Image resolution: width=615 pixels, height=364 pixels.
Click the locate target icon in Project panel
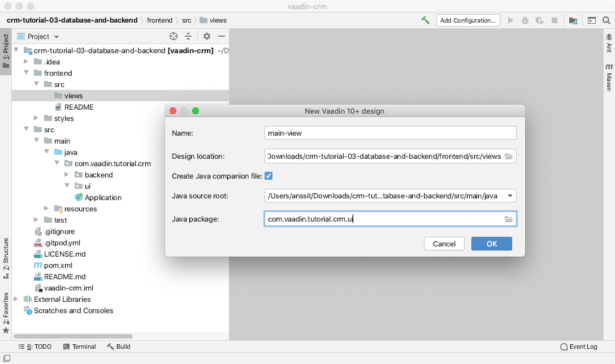click(x=174, y=36)
